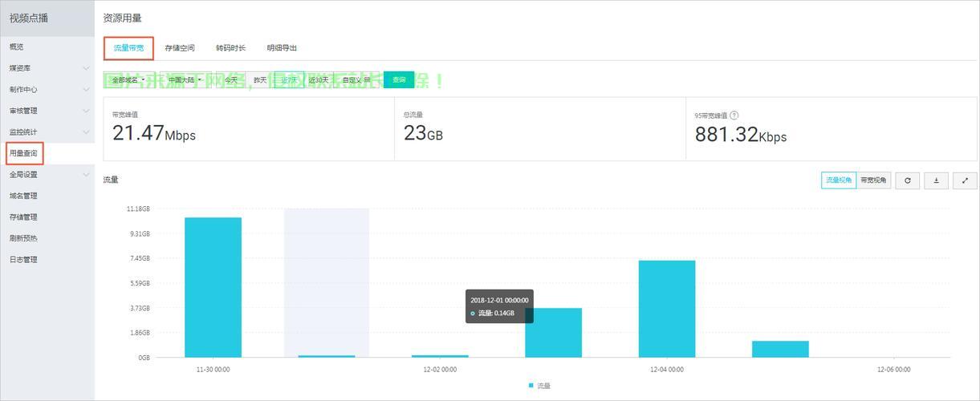
Task: Select the 近30天 time range
Action: [319, 80]
